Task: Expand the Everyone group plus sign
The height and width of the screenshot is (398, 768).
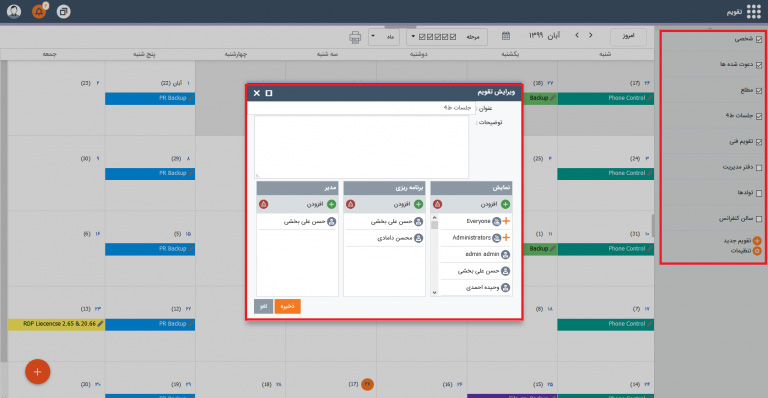Action: pos(506,221)
